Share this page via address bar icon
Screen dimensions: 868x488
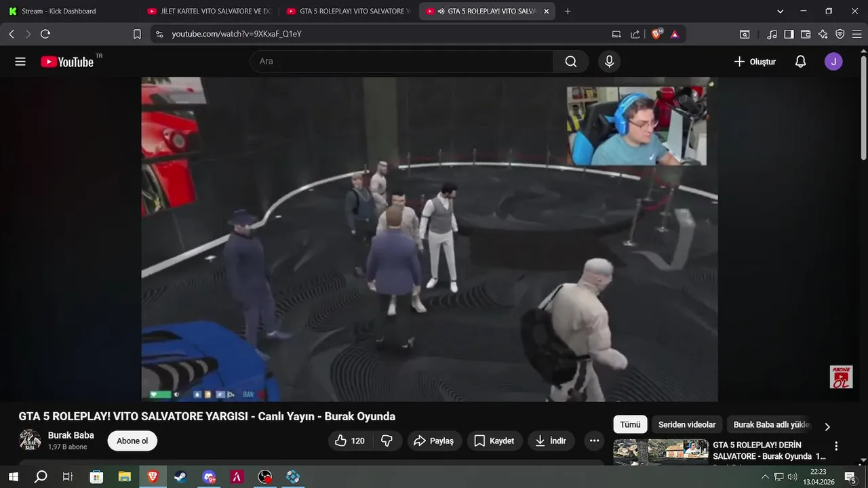click(635, 34)
